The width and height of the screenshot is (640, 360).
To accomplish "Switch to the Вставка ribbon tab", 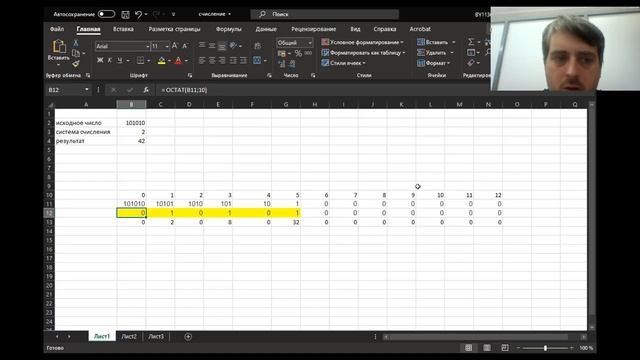I will pyautogui.click(x=123, y=29).
